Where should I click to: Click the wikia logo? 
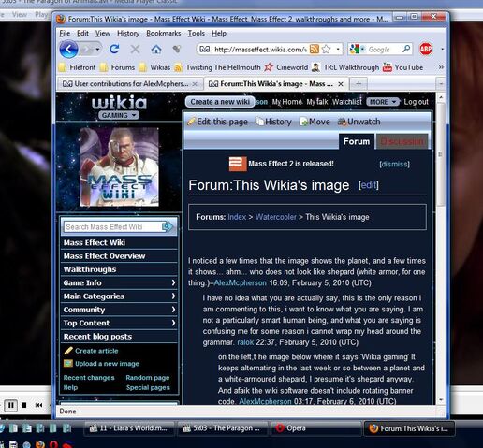tap(119, 103)
